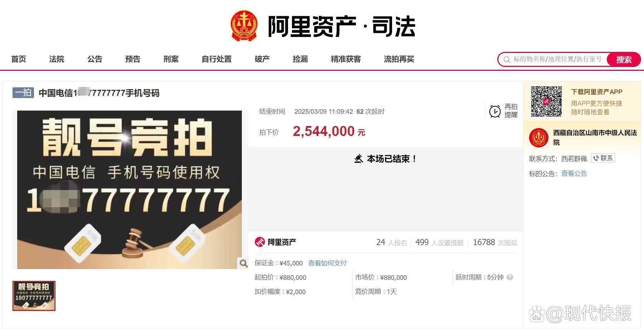Click the Ali Assets judicial emblem logo

pyautogui.click(x=244, y=25)
